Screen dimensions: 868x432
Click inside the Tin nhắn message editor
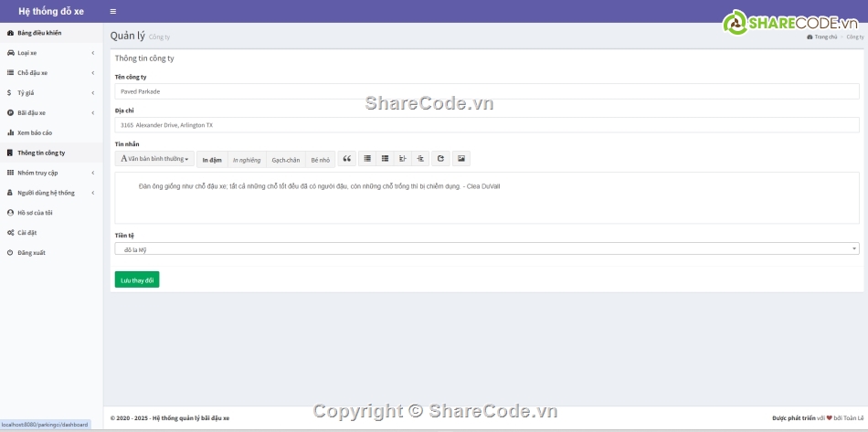point(487,198)
